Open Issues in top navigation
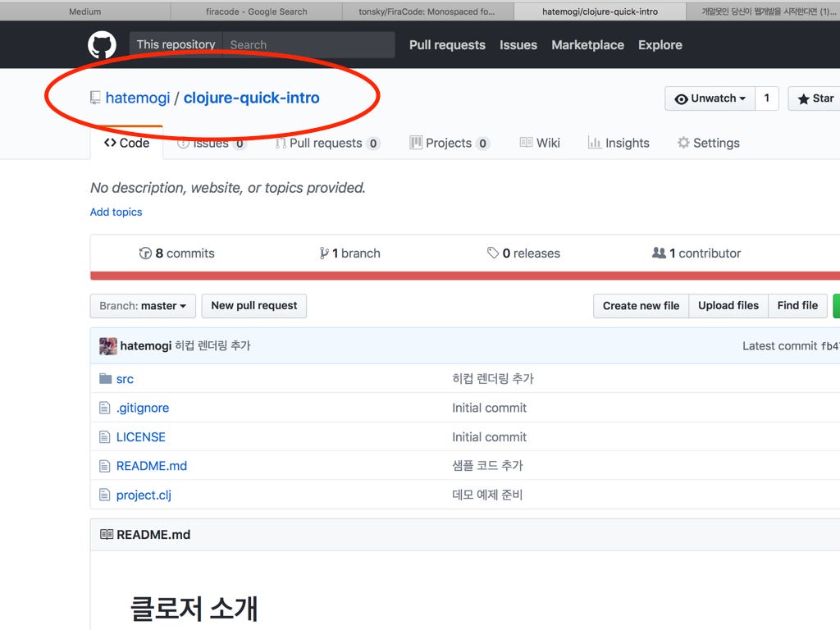 click(x=518, y=45)
